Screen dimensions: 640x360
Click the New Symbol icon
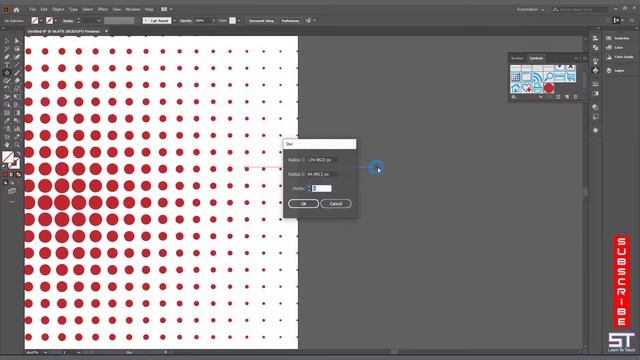tap(567, 97)
